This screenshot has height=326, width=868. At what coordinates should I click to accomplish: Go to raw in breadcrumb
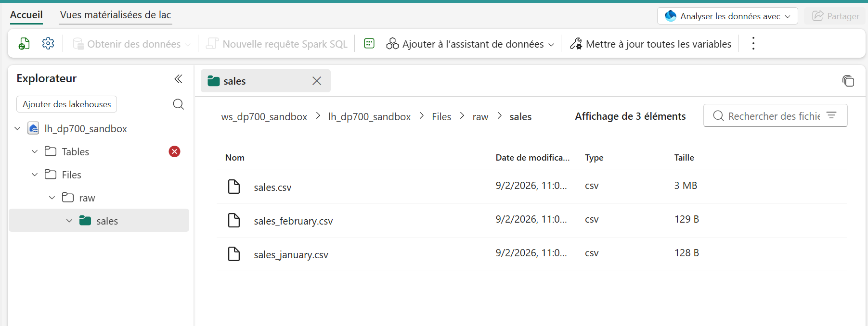click(x=480, y=116)
